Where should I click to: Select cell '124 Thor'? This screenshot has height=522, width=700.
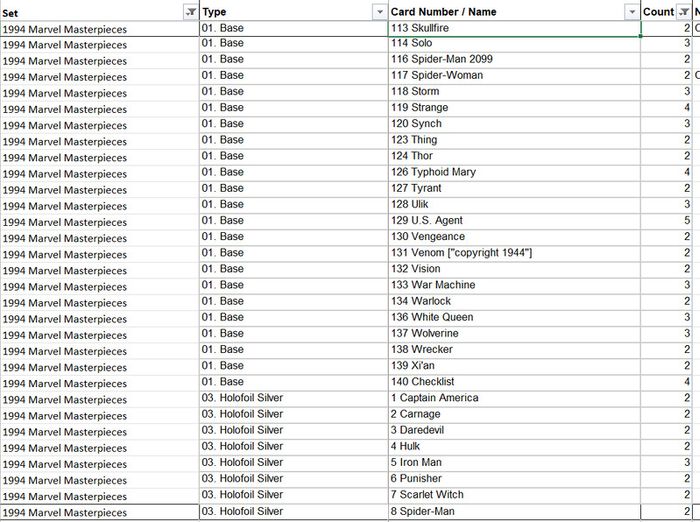[514, 156]
